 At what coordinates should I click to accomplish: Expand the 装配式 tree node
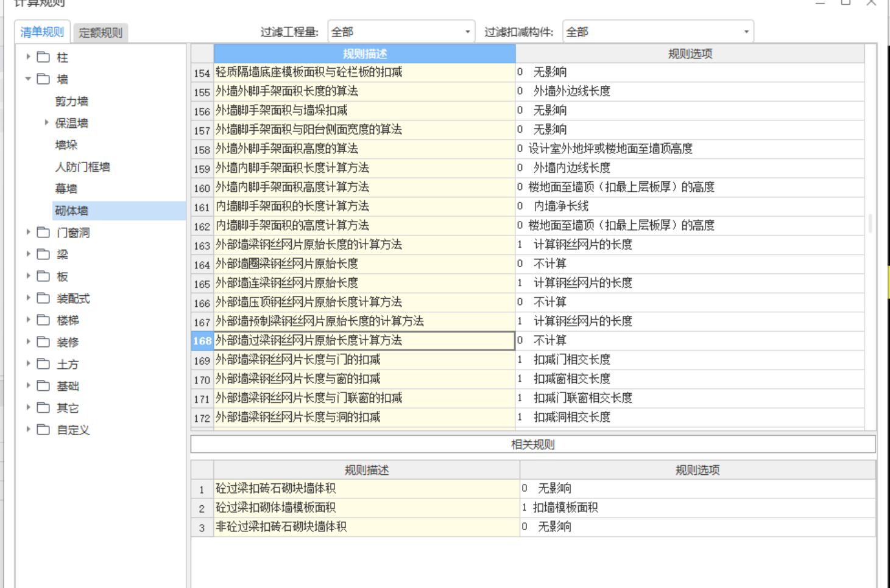(28, 298)
